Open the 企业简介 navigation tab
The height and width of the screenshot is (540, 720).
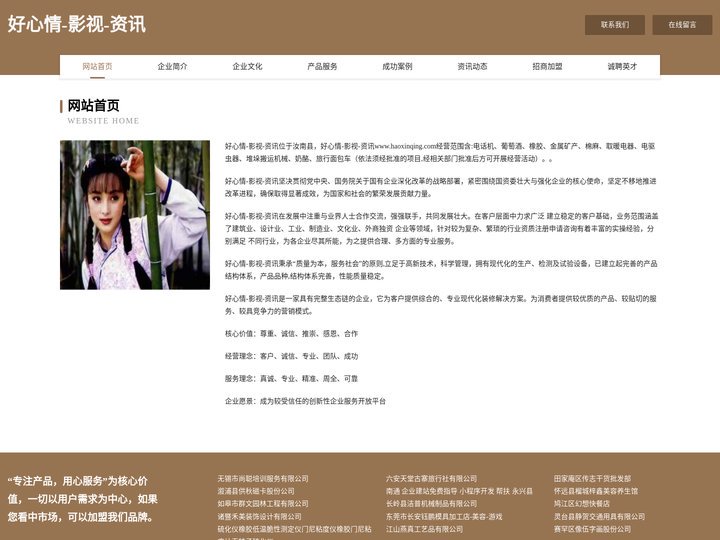tap(172, 67)
